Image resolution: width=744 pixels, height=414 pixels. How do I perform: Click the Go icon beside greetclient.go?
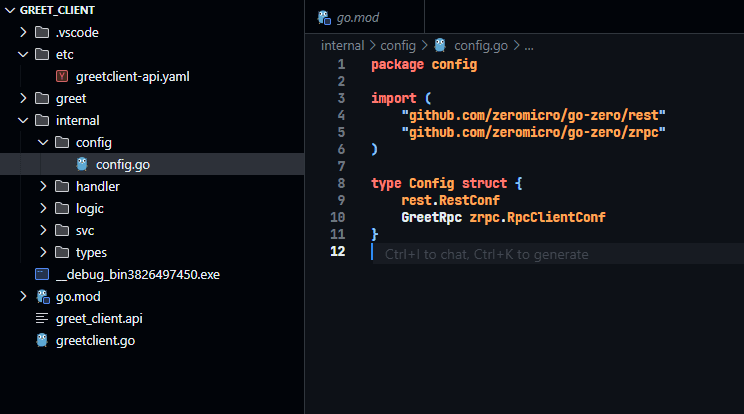coord(42,340)
